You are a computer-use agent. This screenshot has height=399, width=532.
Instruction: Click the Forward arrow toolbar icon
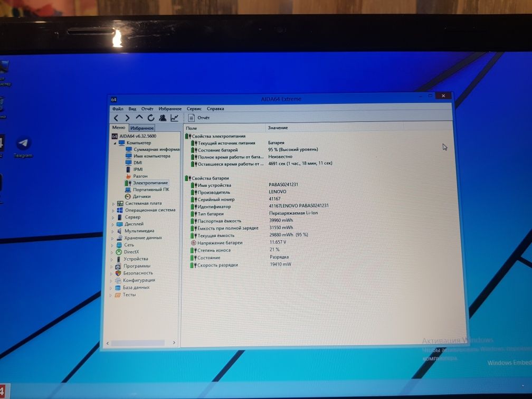[x=128, y=118]
